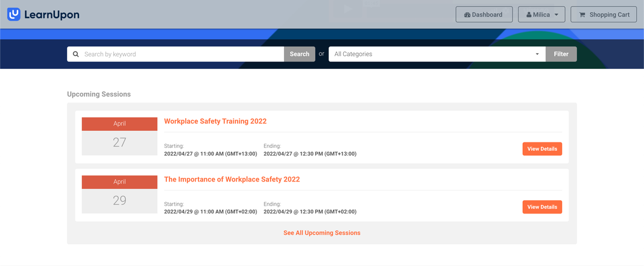Open The Importance of Workplace Safety 2022 link
This screenshot has width=644, height=266.
tap(232, 179)
